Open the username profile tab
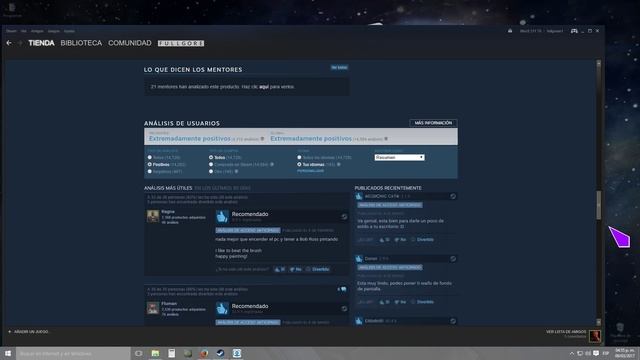This screenshot has height=360, width=640. (x=181, y=43)
